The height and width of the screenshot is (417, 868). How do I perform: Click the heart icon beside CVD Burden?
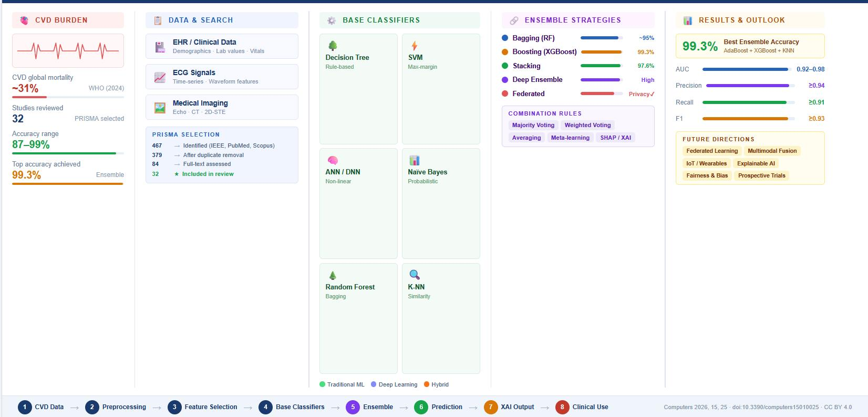24,20
